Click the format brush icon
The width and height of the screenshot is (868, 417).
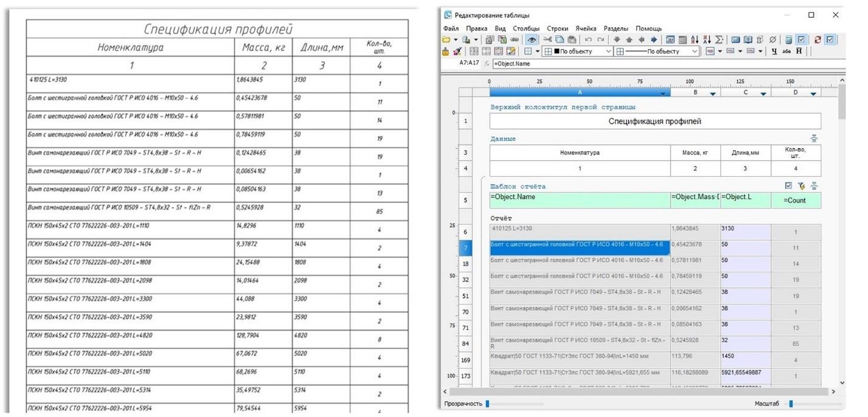point(457,52)
